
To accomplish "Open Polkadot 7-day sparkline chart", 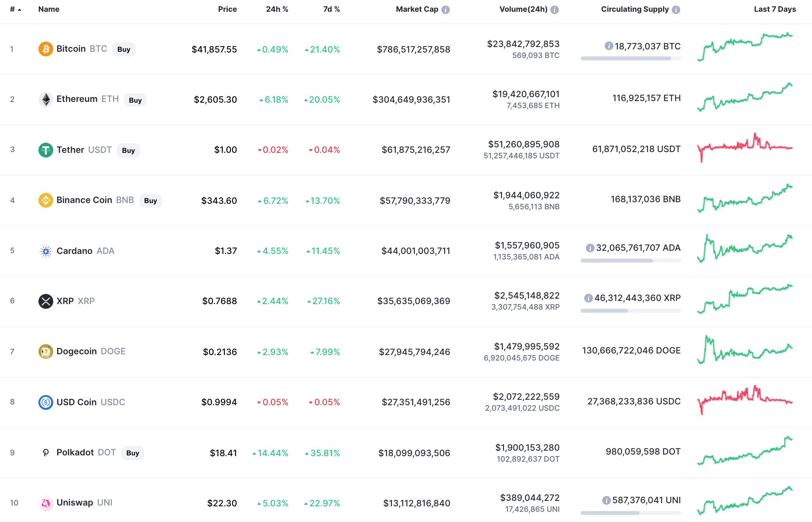I will pyautogui.click(x=745, y=451).
